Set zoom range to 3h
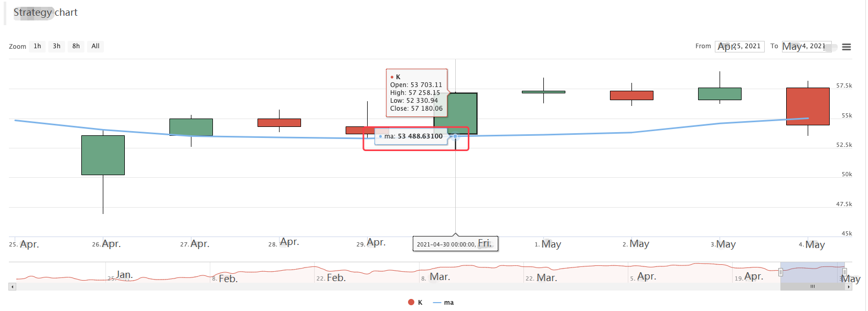Viewport: 868px width, 311px height. point(57,46)
